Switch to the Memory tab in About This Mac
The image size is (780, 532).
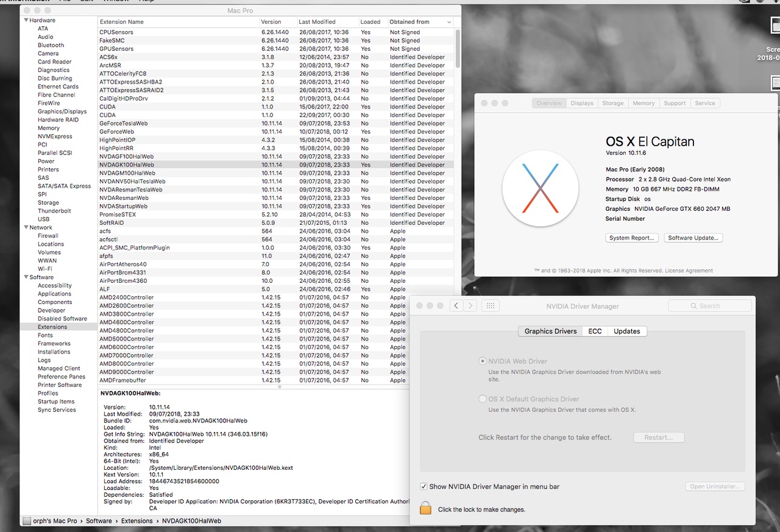tap(643, 103)
